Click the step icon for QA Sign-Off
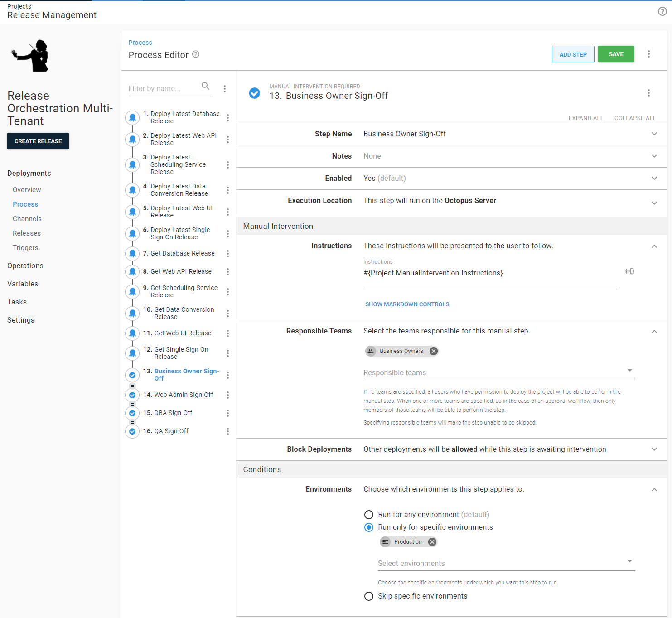Viewport: 672px width, 618px height. click(x=132, y=431)
